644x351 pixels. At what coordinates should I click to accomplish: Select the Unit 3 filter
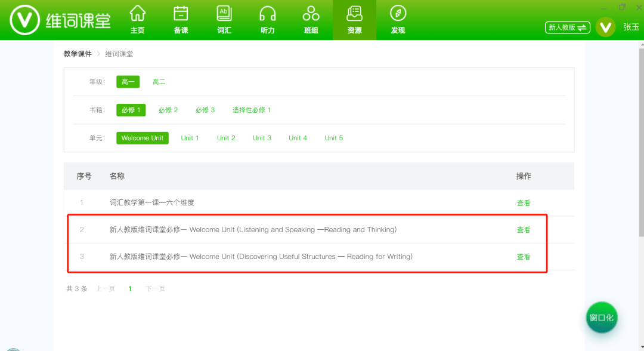262,137
